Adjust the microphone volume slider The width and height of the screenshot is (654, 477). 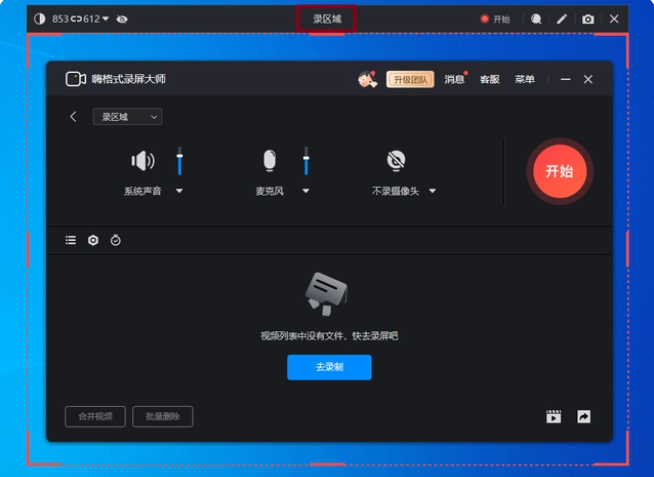coord(306,161)
